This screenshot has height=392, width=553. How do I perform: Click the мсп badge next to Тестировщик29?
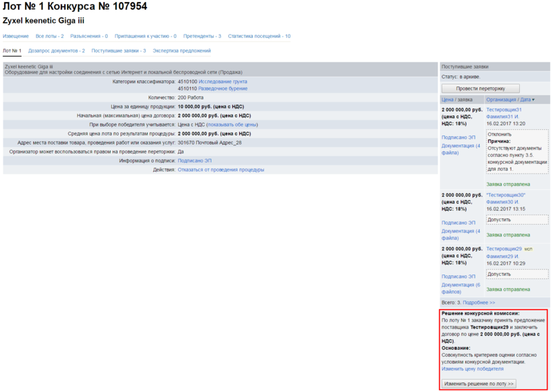528,249
